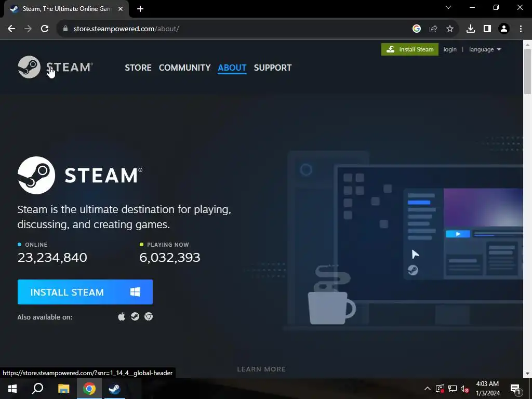Open a new tab with plus button
The image size is (532, 399).
tap(140, 9)
